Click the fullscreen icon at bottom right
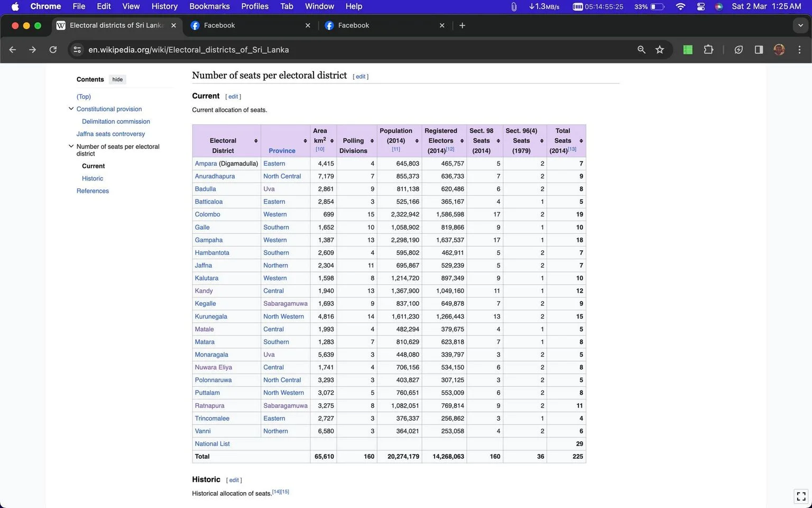 pos(801,496)
